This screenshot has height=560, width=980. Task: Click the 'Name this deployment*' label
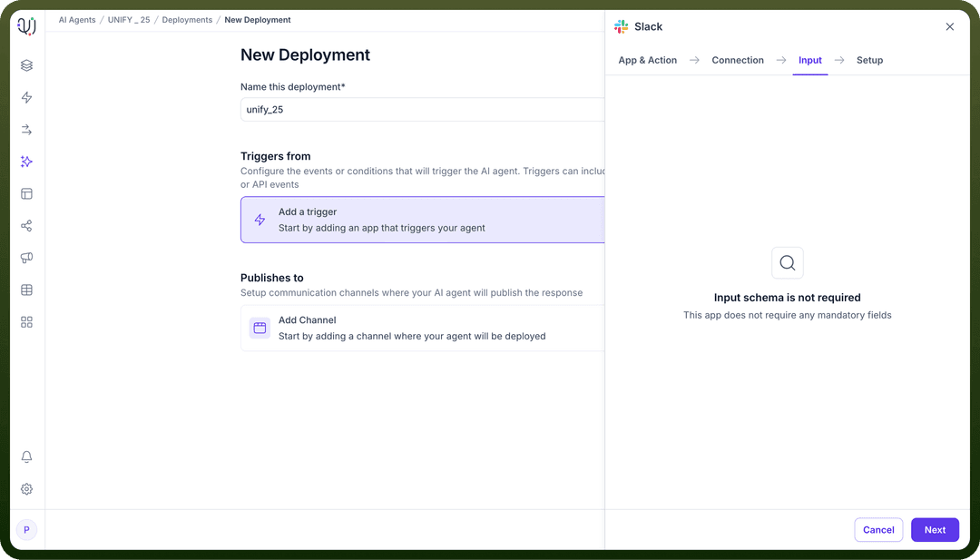point(292,87)
